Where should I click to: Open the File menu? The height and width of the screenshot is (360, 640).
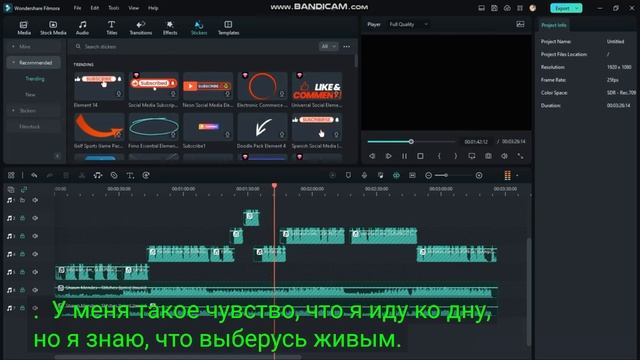[x=77, y=8]
